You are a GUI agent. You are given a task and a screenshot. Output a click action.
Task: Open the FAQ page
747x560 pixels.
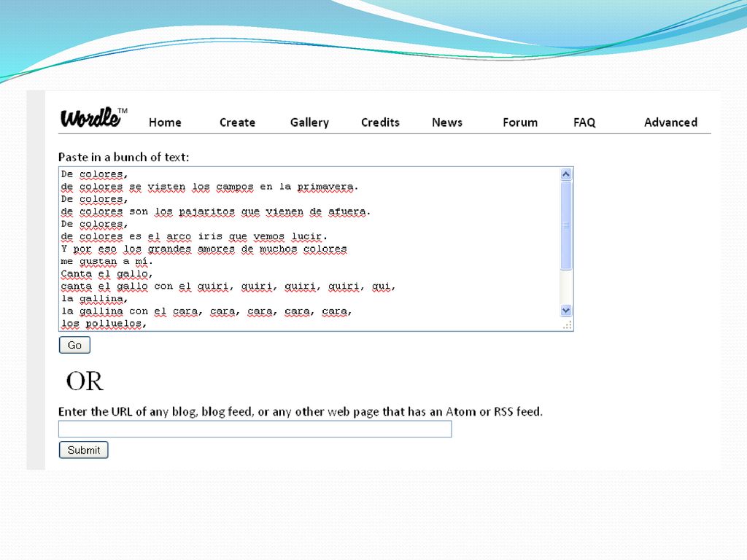[x=584, y=122]
